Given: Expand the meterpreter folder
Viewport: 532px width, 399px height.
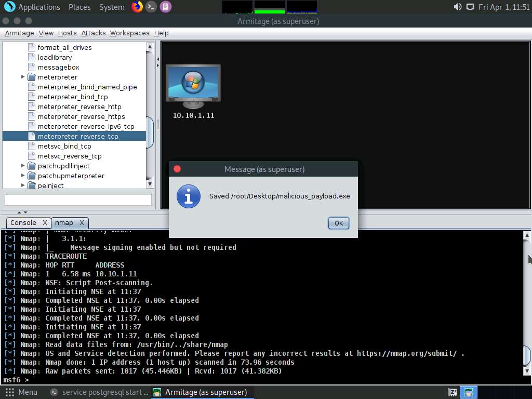Looking at the screenshot, I should coord(23,77).
